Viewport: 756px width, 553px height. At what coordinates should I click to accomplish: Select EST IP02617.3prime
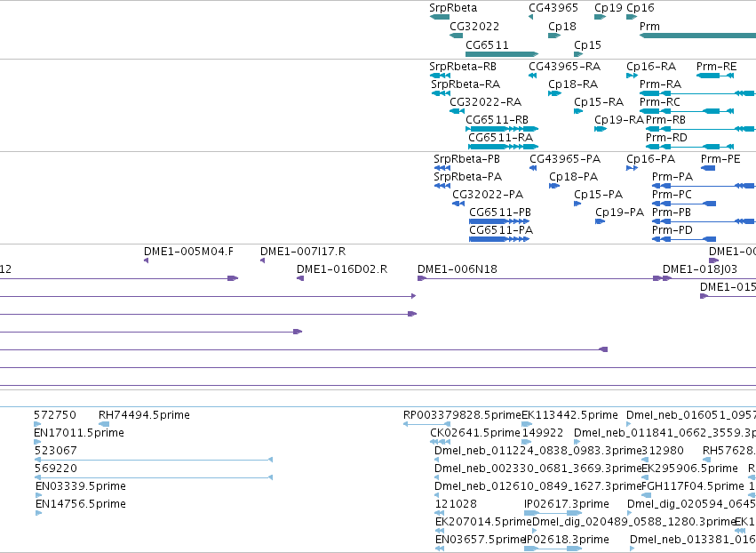tap(553, 513)
